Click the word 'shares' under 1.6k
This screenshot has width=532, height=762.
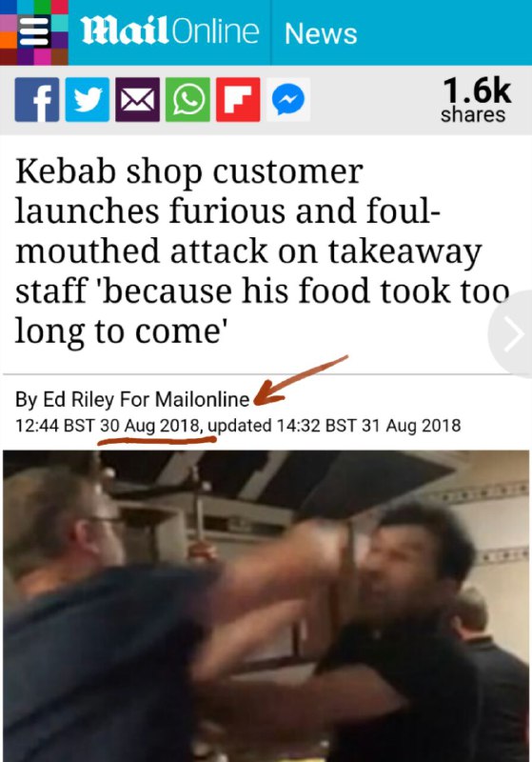[x=473, y=115]
